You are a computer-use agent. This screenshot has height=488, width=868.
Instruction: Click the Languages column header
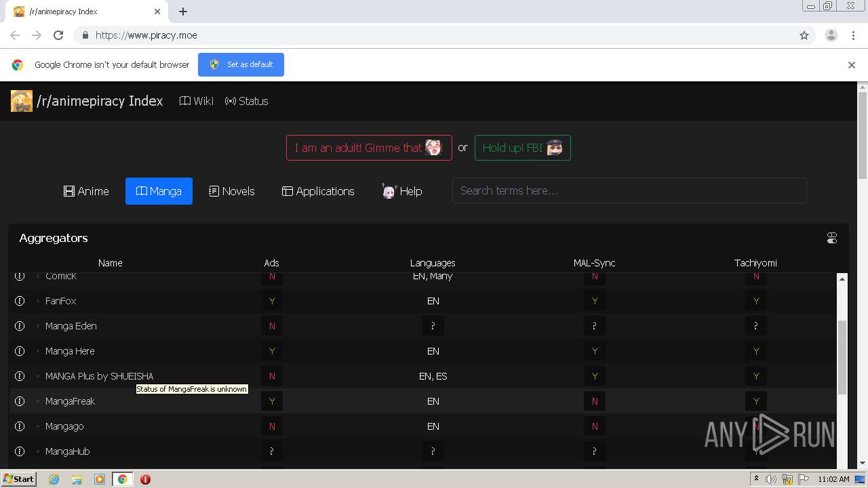point(433,263)
